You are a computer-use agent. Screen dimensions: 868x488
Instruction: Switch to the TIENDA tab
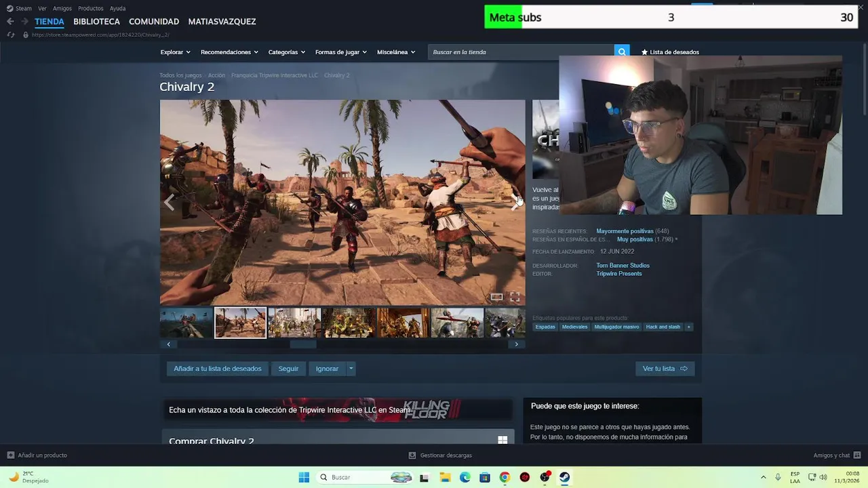[x=50, y=22]
